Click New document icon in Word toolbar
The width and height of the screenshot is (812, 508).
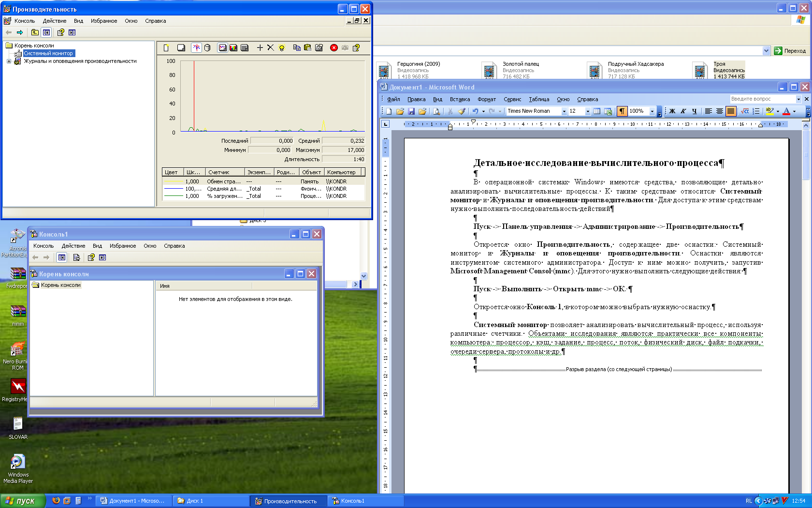click(389, 111)
